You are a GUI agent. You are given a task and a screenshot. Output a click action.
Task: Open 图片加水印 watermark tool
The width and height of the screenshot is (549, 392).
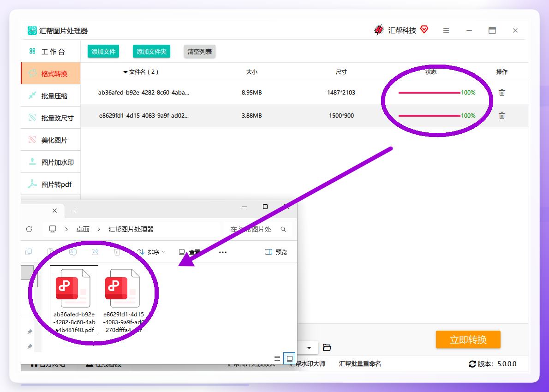(51, 162)
